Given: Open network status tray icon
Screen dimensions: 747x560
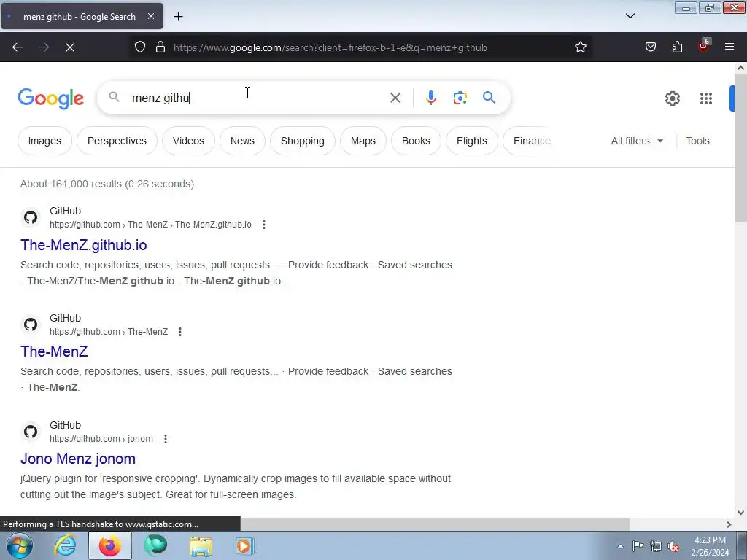Looking at the screenshot, I should [656, 546].
